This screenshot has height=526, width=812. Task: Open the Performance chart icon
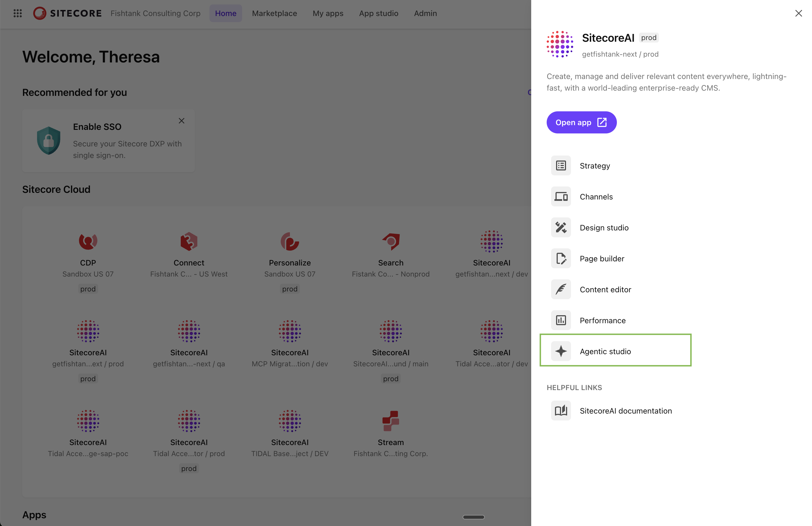pyautogui.click(x=560, y=320)
